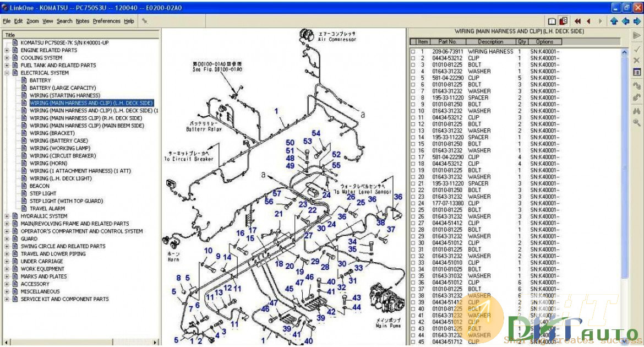The width and height of the screenshot is (644, 347).
Task: Click the blue left arrow navigation icon
Action: pos(625,21)
